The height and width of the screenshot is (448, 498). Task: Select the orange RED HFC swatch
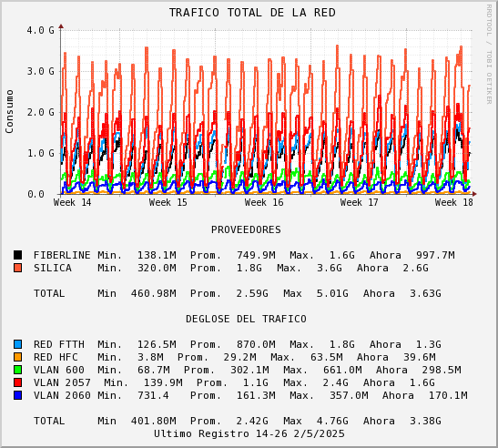(x=18, y=357)
